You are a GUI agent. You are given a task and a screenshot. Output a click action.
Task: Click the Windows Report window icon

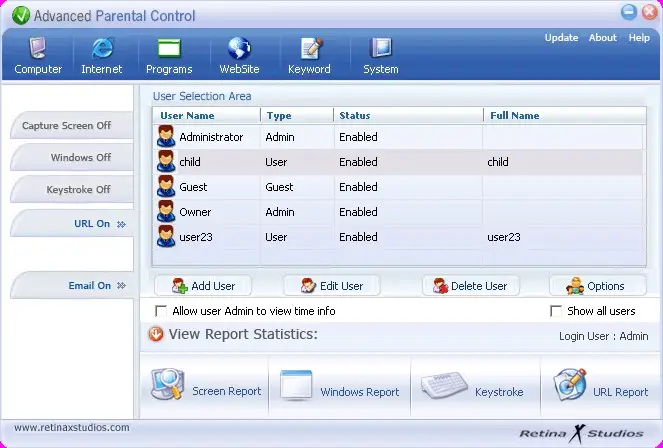coord(296,385)
